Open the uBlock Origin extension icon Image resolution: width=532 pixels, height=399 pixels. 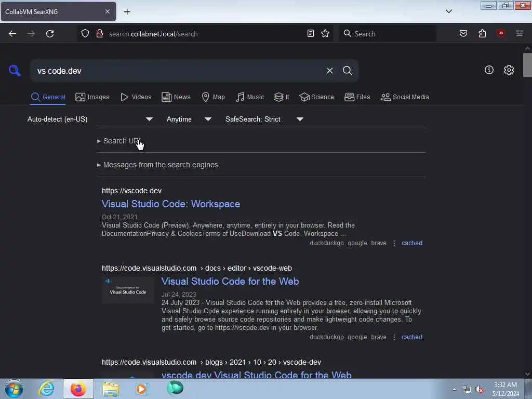pyautogui.click(x=501, y=33)
